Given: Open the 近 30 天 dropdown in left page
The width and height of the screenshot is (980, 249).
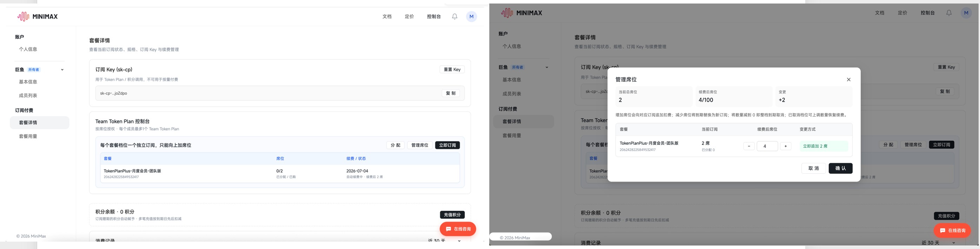Looking at the screenshot, I should [444, 241].
